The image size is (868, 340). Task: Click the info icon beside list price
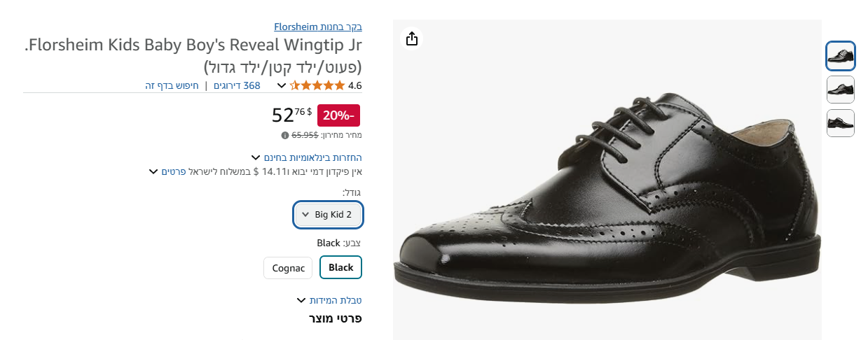pos(285,135)
